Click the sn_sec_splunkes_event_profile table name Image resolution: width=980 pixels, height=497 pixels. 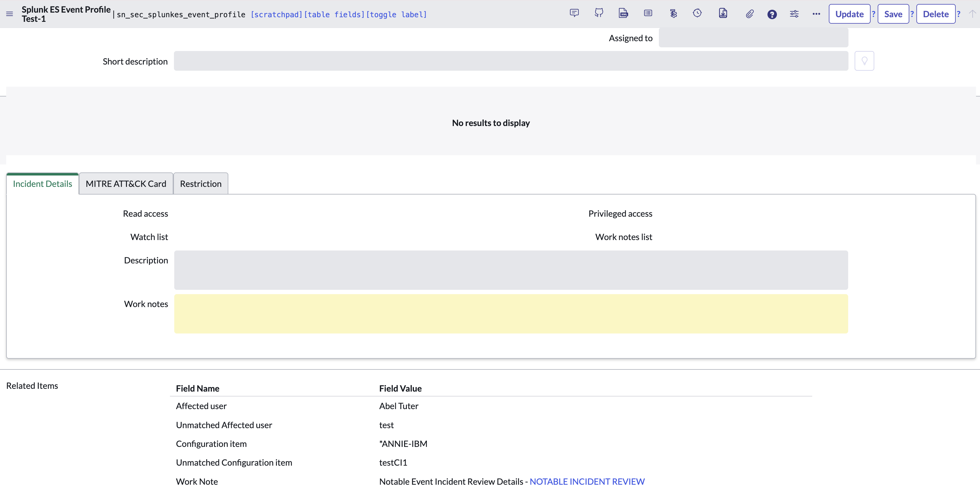(x=181, y=14)
